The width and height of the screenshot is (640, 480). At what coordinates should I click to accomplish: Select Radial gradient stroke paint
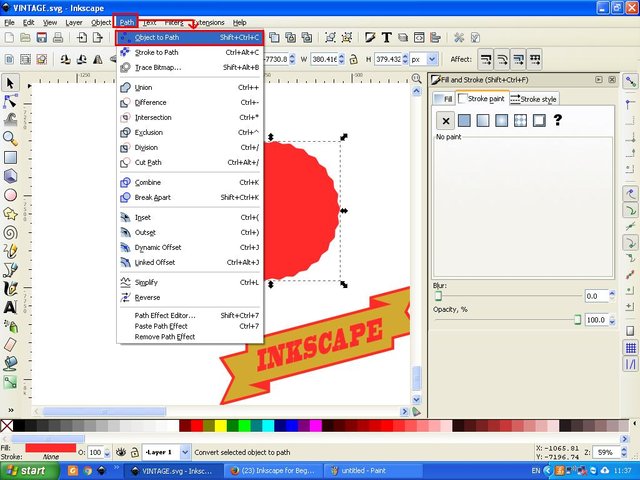click(x=502, y=120)
